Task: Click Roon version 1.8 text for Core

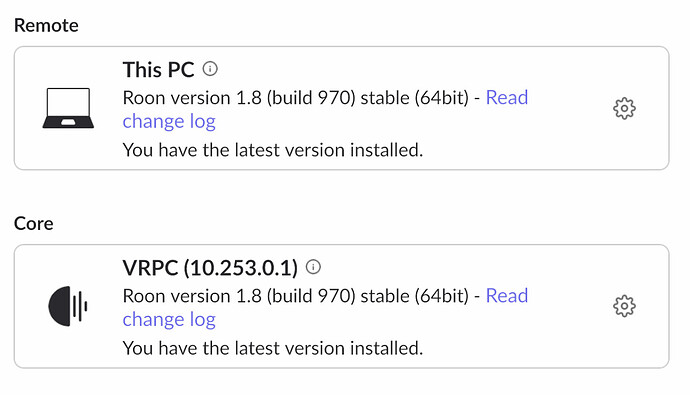Action: point(192,296)
